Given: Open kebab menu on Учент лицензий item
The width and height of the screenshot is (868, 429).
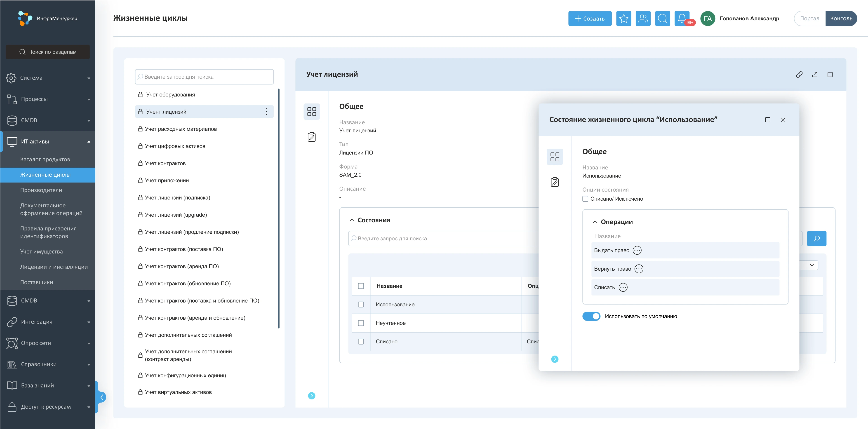Looking at the screenshot, I should 266,112.
